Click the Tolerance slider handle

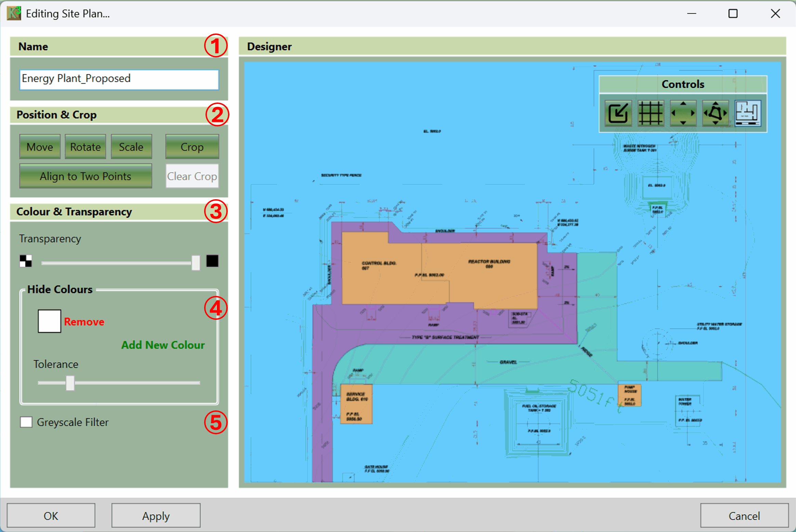(x=70, y=383)
